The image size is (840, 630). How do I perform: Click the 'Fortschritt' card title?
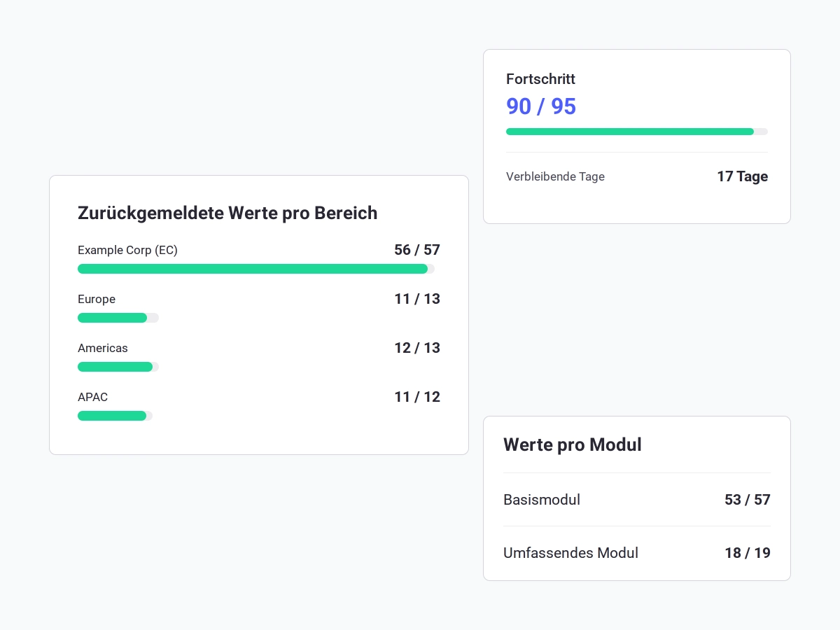540,79
